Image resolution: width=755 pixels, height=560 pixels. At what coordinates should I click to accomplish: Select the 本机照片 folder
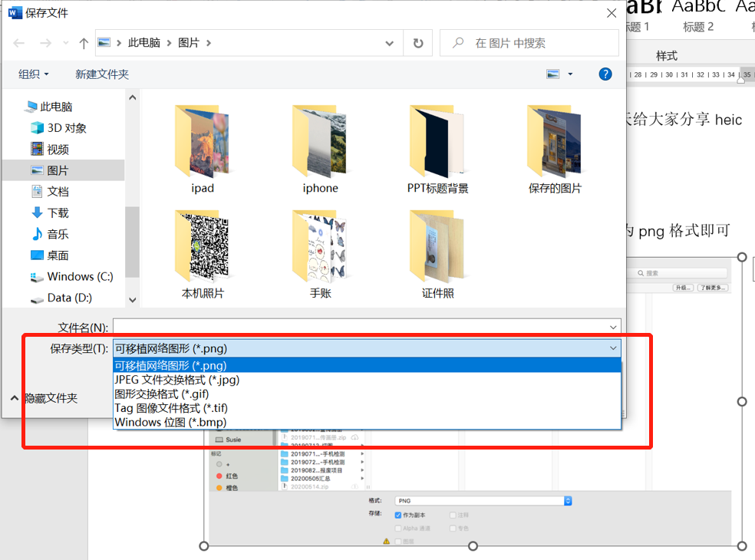coord(203,255)
